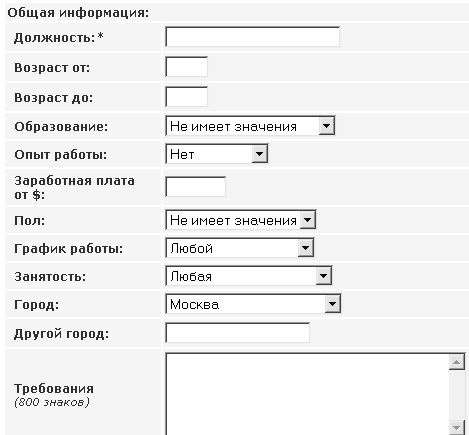Expand the График работы dropdown
This screenshot has width=469, height=435.
(240, 248)
